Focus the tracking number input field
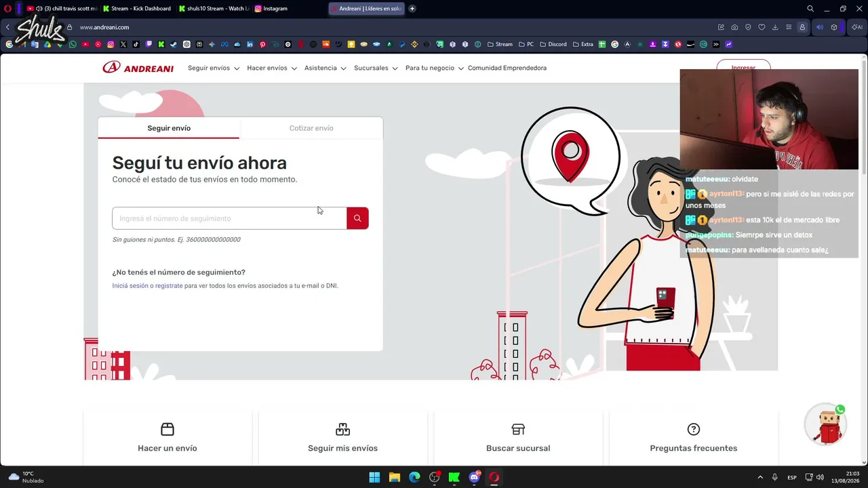868x488 pixels. point(229,218)
